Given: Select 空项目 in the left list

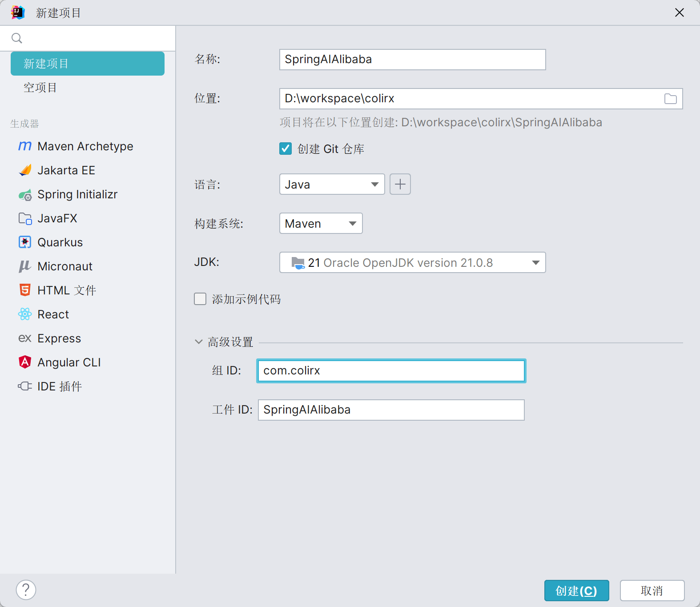Looking at the screenshot, I should (40, 88).
